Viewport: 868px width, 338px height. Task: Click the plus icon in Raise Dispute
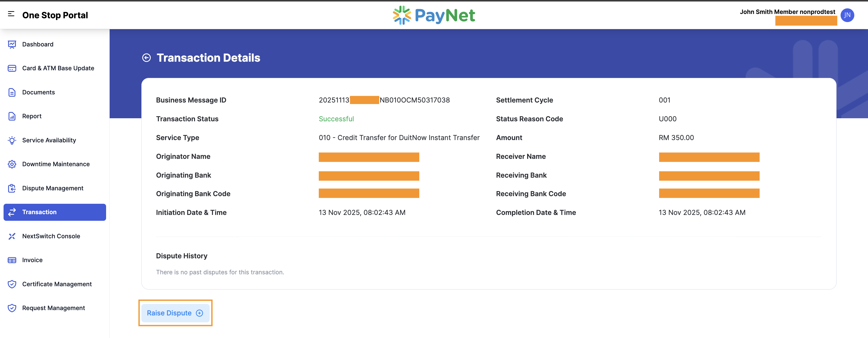[x=199, y=313]
